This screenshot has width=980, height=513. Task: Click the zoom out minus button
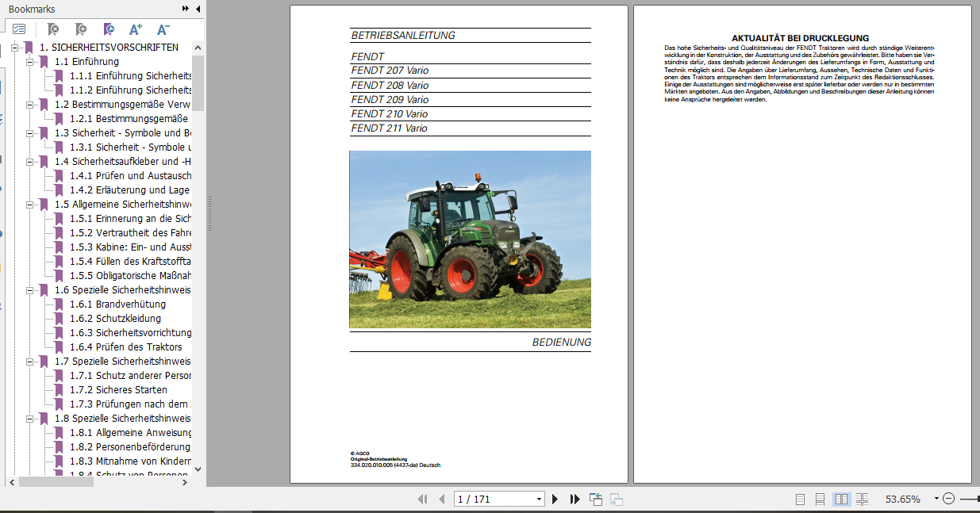pyautogui.click(x=948, y=499)
